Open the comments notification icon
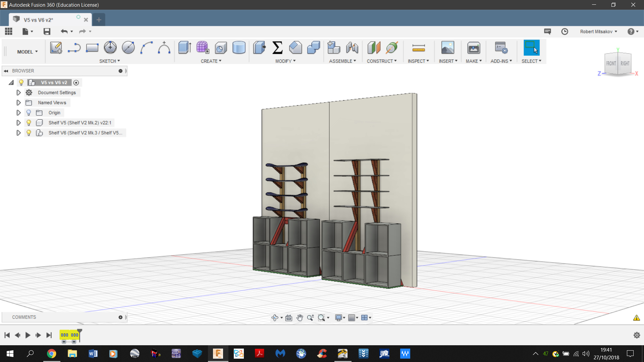The image size is (644, 362). [547, 32]
